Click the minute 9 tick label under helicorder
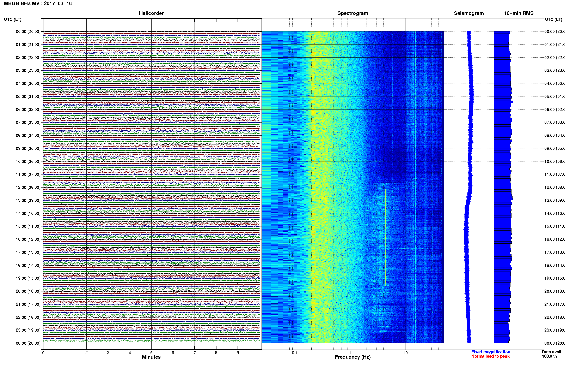Screen dimensions: 588x368 tap(238, 353)
